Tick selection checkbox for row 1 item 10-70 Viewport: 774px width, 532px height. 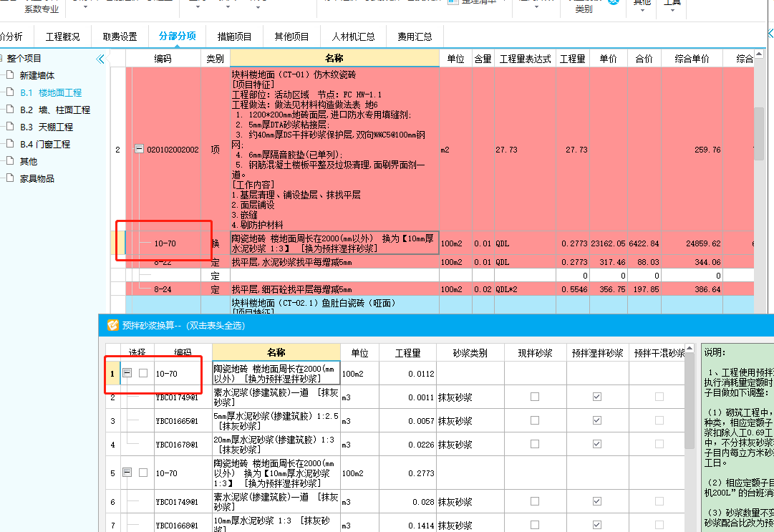tap(143, 373)
